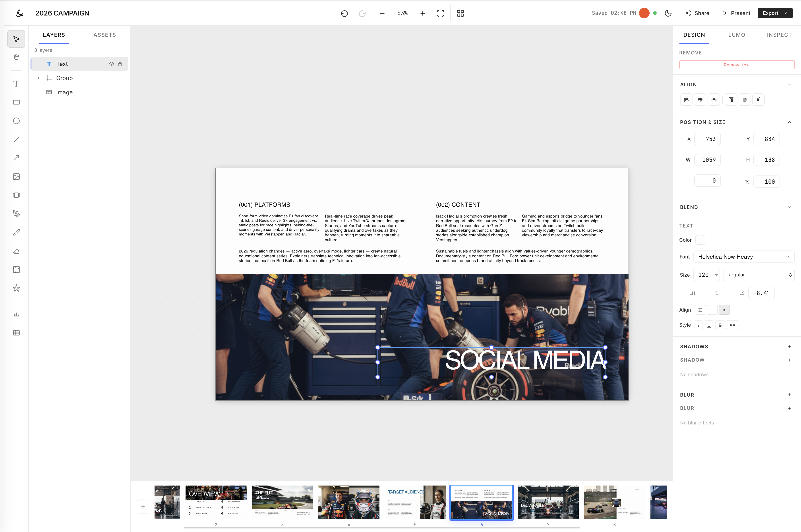Image resolution: width=801 pixels, height=532 pixels.
Task: Select the Image layer
Action: pyautogui.click(x=79, y=92)
